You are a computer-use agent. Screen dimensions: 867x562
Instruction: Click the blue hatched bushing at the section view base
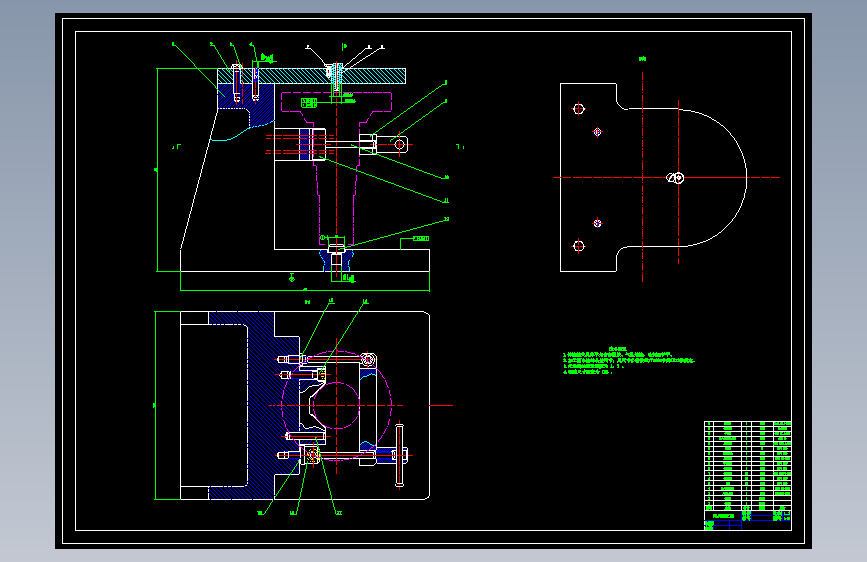336,261
